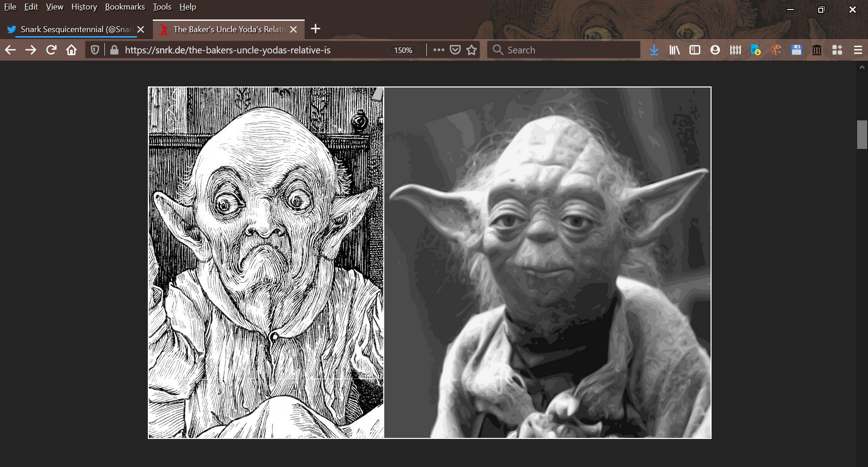This screenshot has height=467, width=868.
Task: Toggle the sidebar view
Action: pos(695,50)
